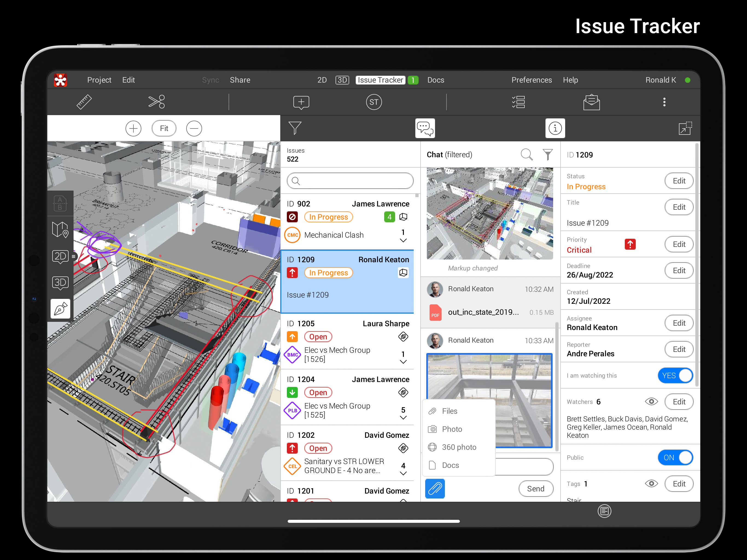Click the Send button in chat
747x560 pixels.
[536, 488]
